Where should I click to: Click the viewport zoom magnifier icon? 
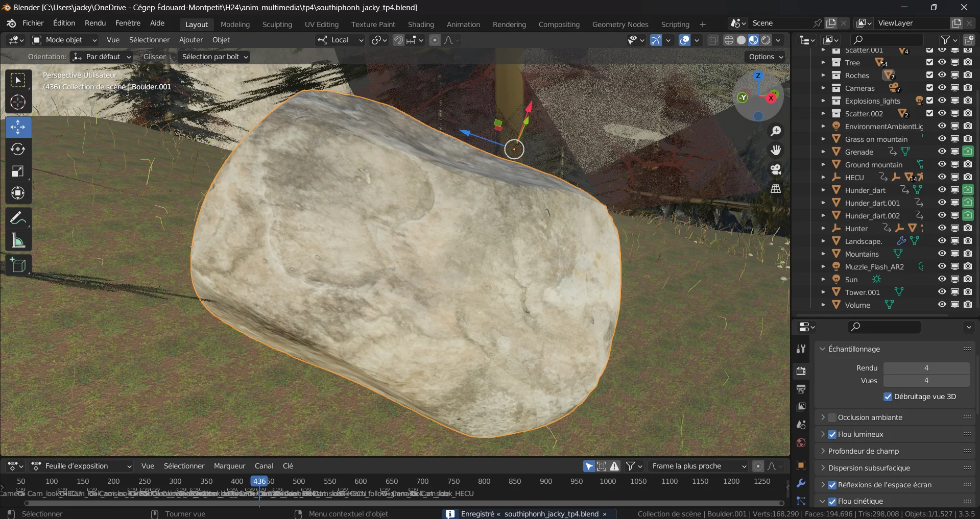click(x=776, y=131)
